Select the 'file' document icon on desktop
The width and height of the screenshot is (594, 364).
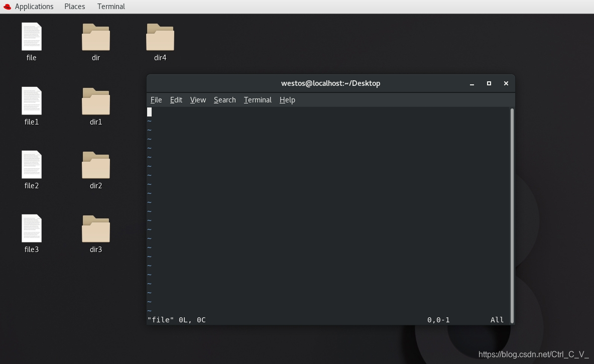(32, 37)
